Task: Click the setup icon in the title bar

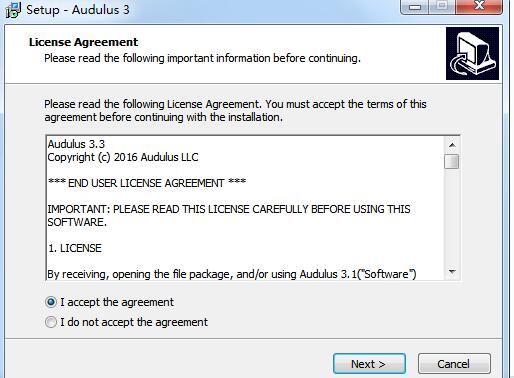Action: click(x=13, y=10)
